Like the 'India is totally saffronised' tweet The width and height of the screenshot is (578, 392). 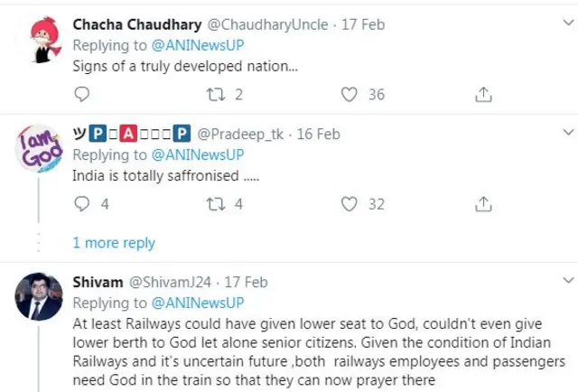[x=350, y=204]
